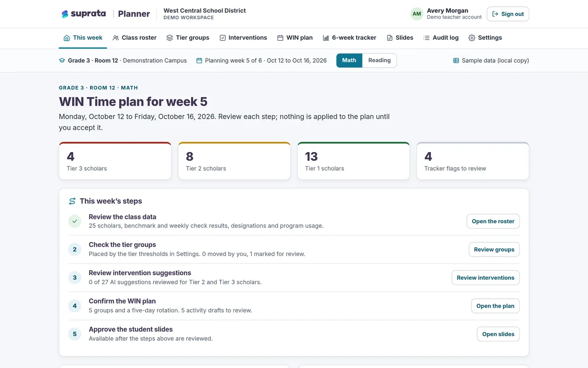
Task: Click the Review intervention suggestions step title
Action: 140,273
